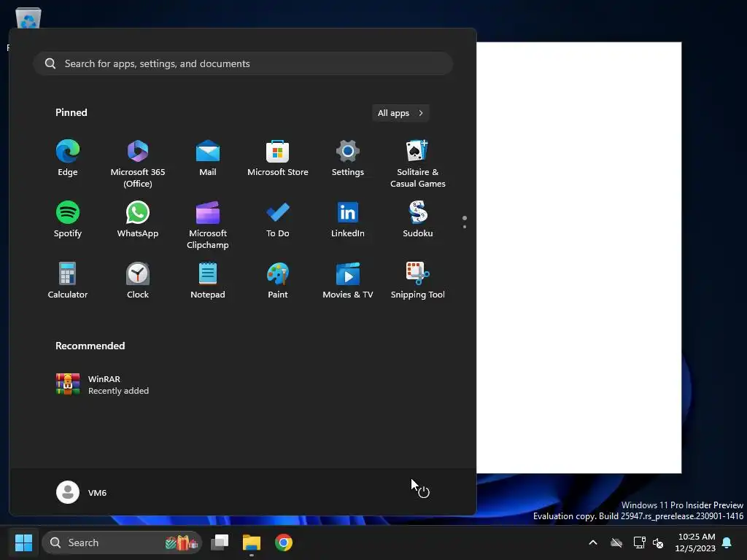Open the Sudoku game
The width and height of the screenshot is (747, 560).
(418, 219)
